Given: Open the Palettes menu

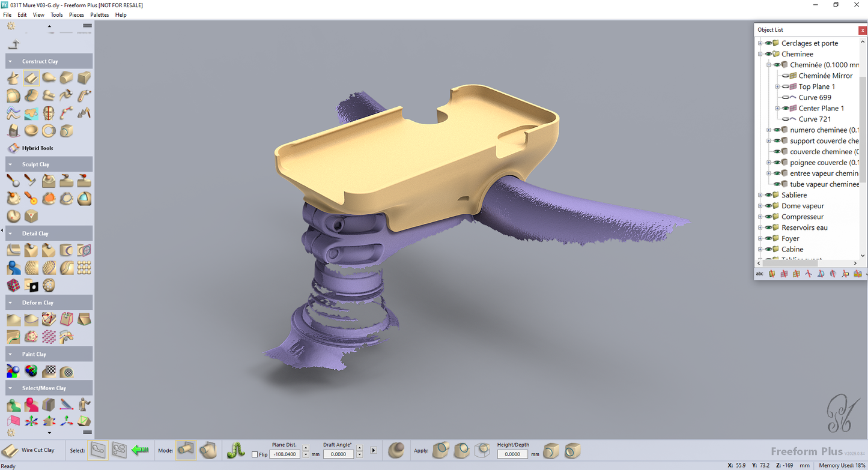Looking at the screenshot, I should pyautogui.click(x=100, y=15).
